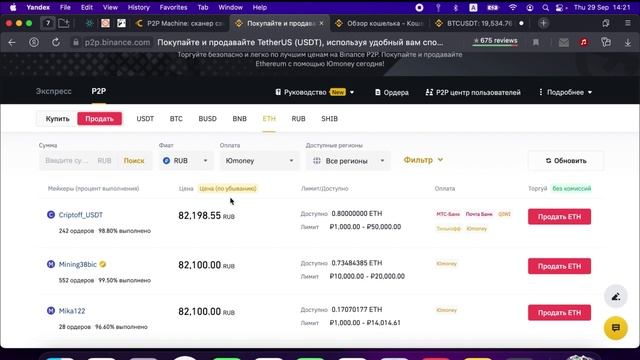
Task: Expand the Руководство dropdown
Action: click(x=315, y=92)
